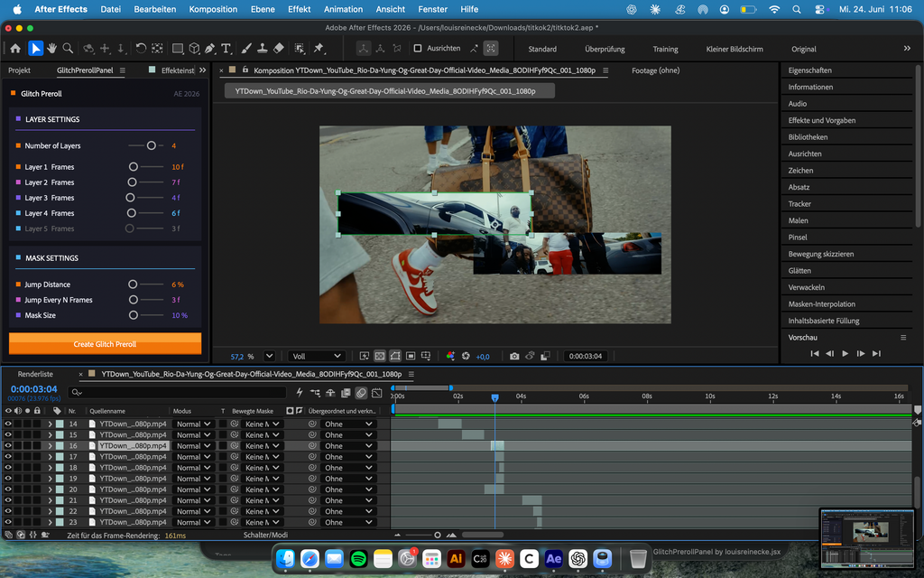Expand layer 22 properties triangle
924x578 pixels.
(x=51, y=511)
